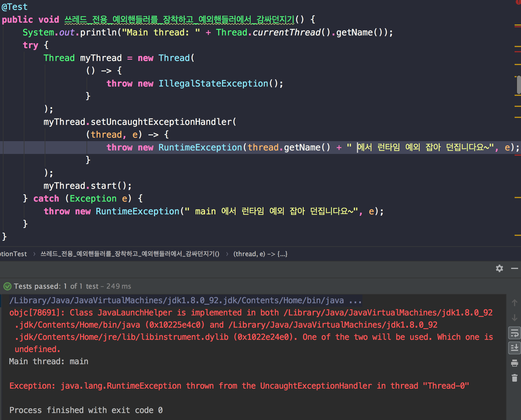The width and height of the screenshot is (521, 420).
Task: Click the '@Test' annotation
Action: point(15,7)
